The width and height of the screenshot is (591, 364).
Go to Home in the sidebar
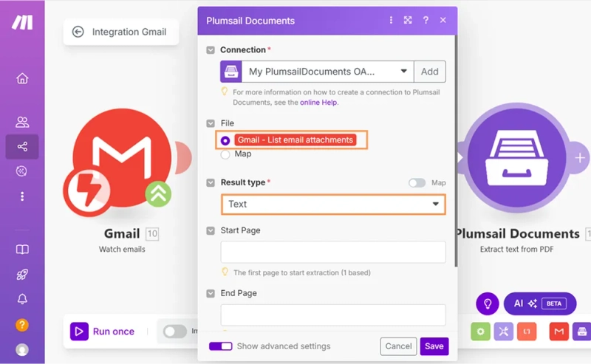pos(22,78)
